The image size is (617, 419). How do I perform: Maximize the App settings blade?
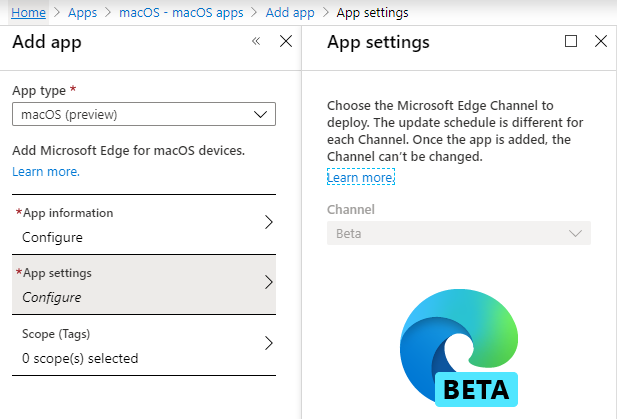point(571,41)
